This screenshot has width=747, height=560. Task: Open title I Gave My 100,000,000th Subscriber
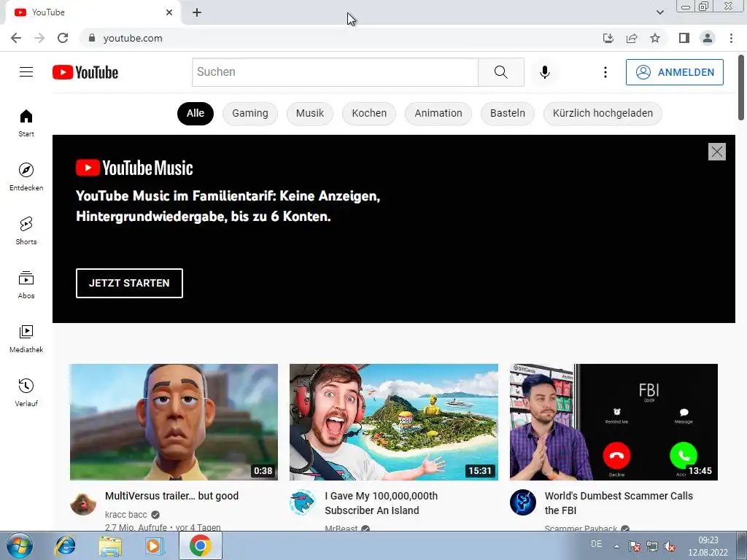381,503
